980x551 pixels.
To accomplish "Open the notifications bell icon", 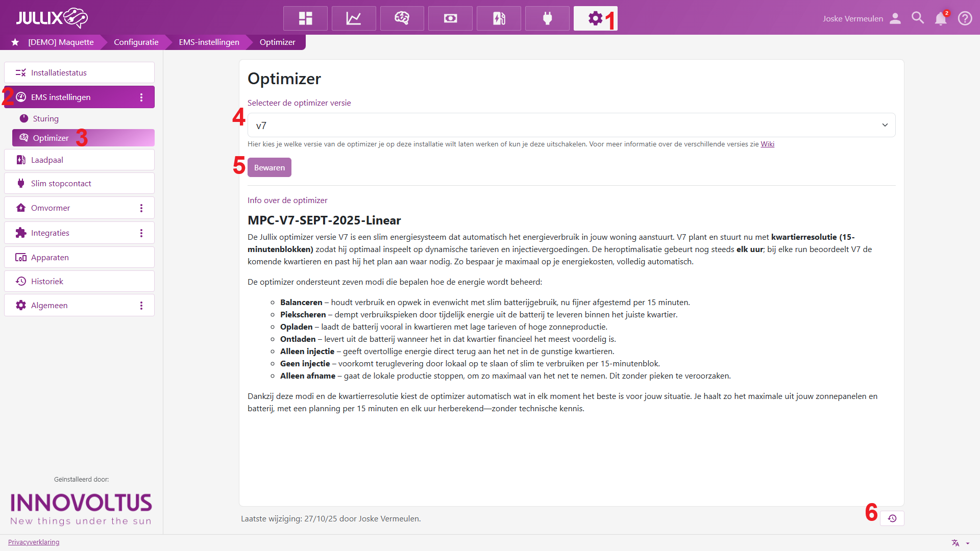I will pos(941,18).
